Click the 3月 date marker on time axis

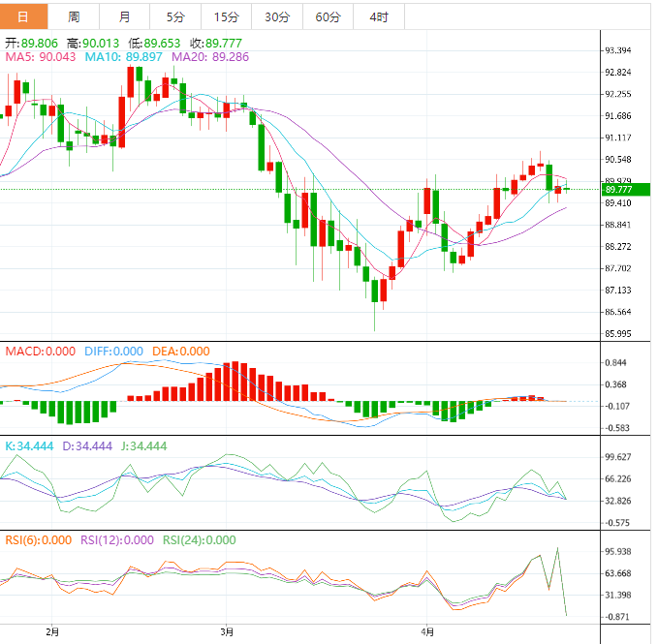[x=227, y=631]
